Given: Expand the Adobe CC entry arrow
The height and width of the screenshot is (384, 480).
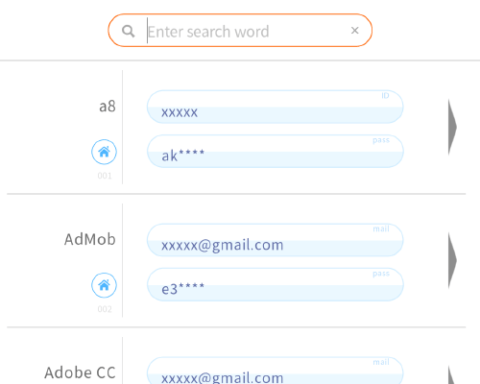Looking at the screenshot, I should click(x=452, y=375).
